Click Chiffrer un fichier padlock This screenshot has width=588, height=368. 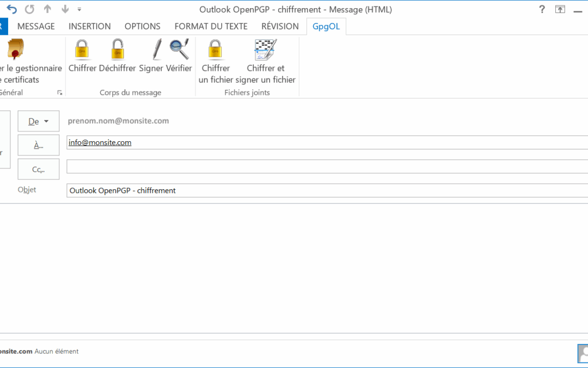click(216, 50)
